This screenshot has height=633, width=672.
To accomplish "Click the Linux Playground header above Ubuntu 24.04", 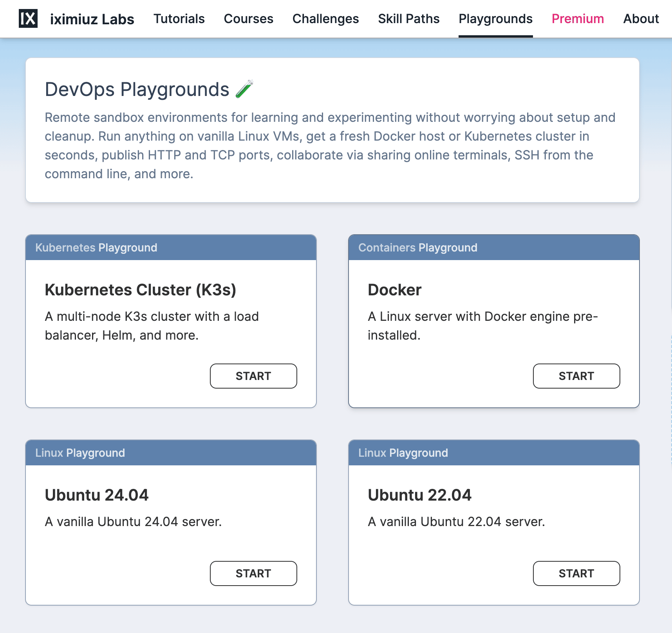I will point(171,453).
